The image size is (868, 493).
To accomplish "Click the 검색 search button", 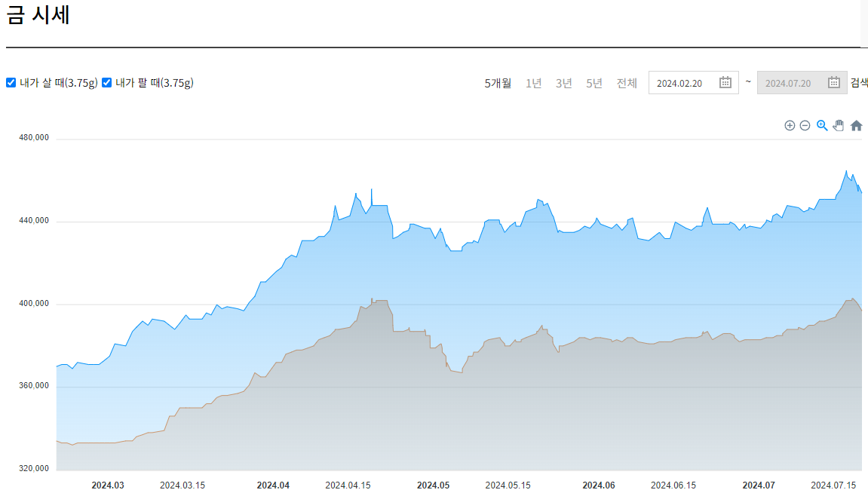I will pyautogui.click(x=859, y=82).
